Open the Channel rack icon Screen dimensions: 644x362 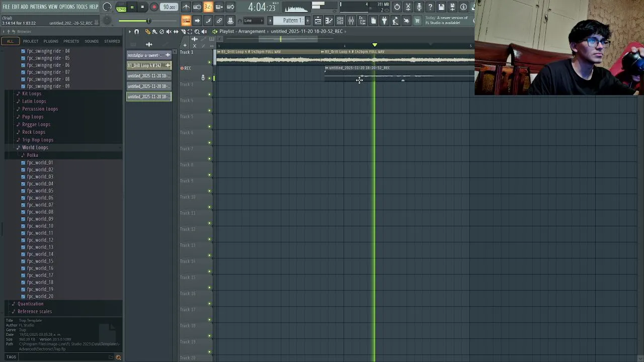tap(340, 21)
